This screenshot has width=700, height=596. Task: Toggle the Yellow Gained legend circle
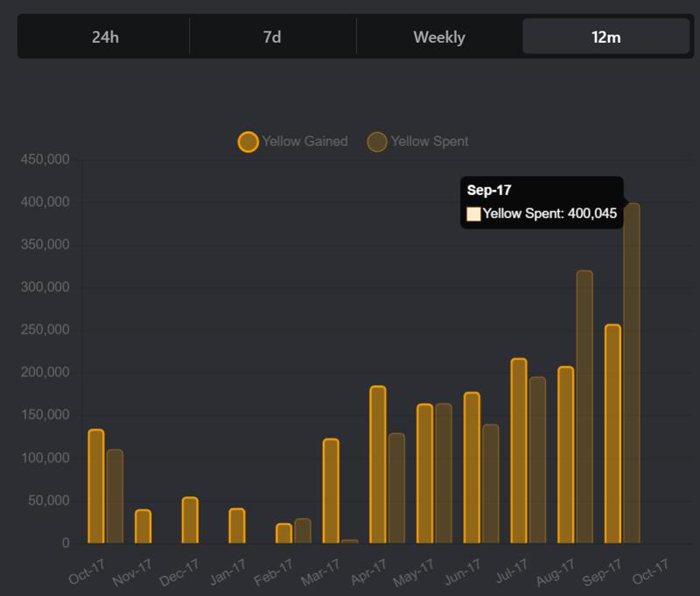point(248,142)
